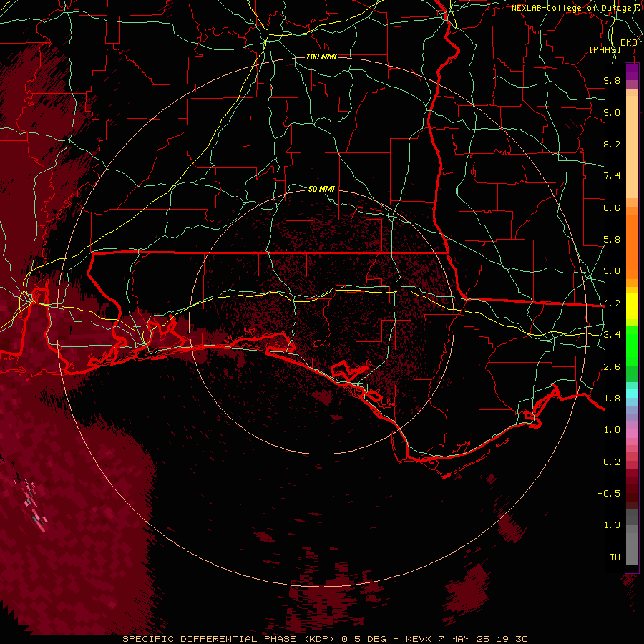Click the [PHAS] label by the legend

(605, 49)
